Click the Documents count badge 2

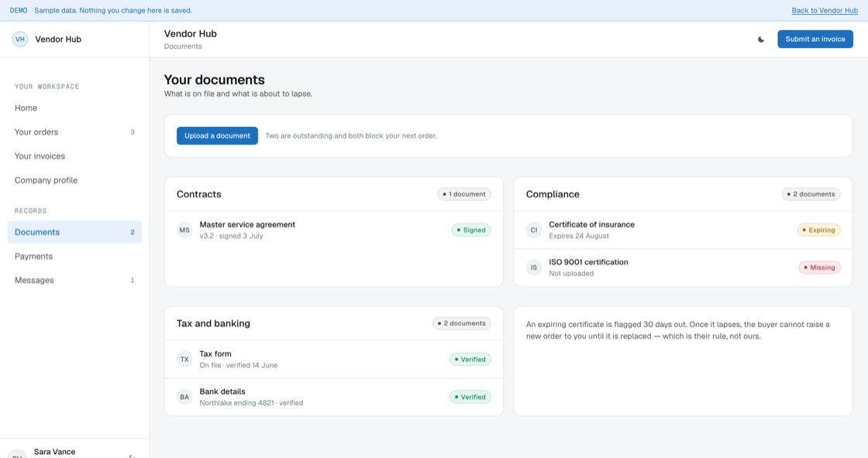[133, 232]
